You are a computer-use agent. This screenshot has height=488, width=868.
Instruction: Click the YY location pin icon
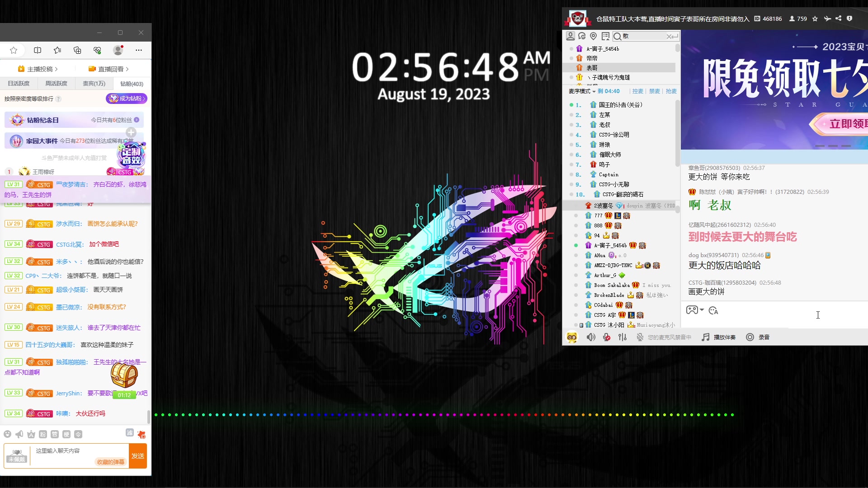click(x=594, y=36)
